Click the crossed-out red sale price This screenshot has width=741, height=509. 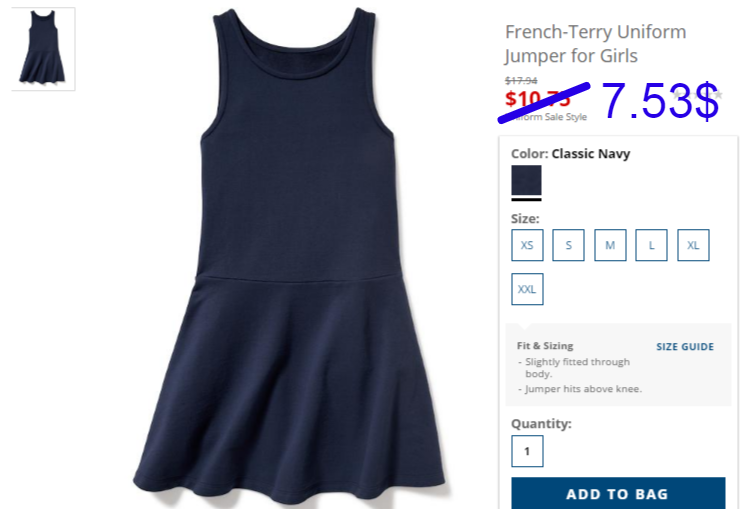click(537, 99)
